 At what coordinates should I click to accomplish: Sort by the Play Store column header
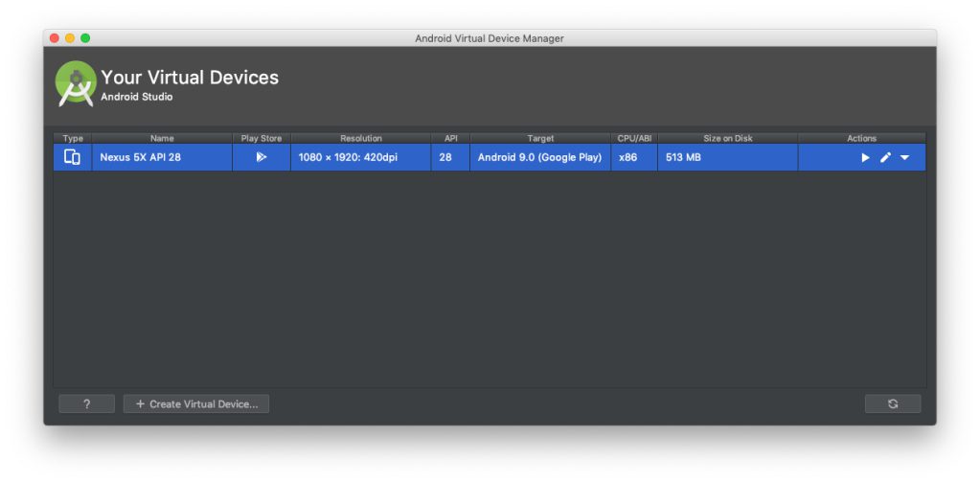262,138
